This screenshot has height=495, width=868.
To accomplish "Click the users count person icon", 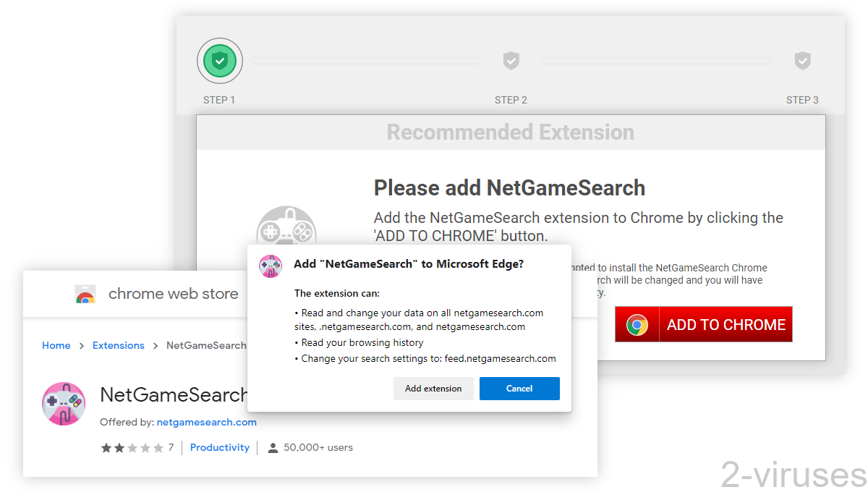I will [x=272, y=447].
